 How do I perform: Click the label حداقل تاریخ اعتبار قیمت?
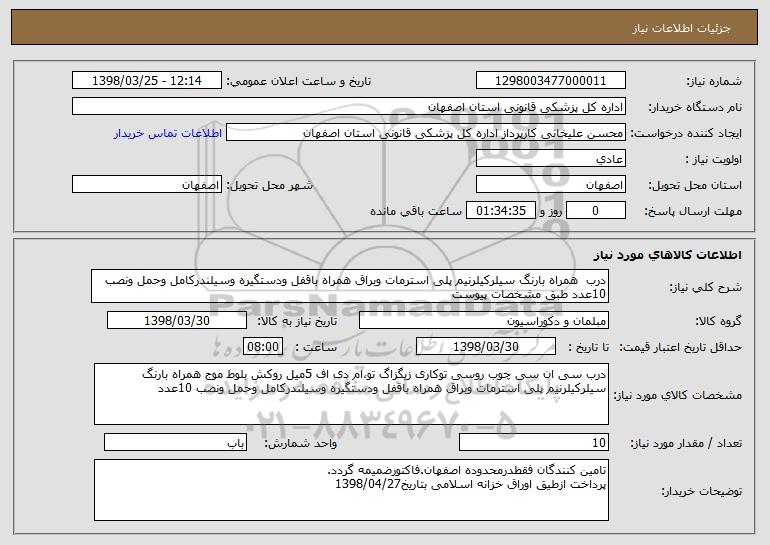(680, 347)
